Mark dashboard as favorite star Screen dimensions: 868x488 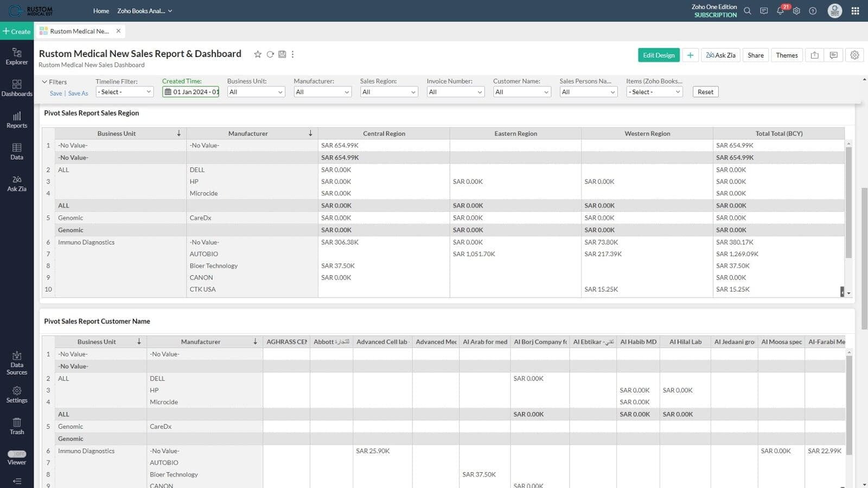258,54
